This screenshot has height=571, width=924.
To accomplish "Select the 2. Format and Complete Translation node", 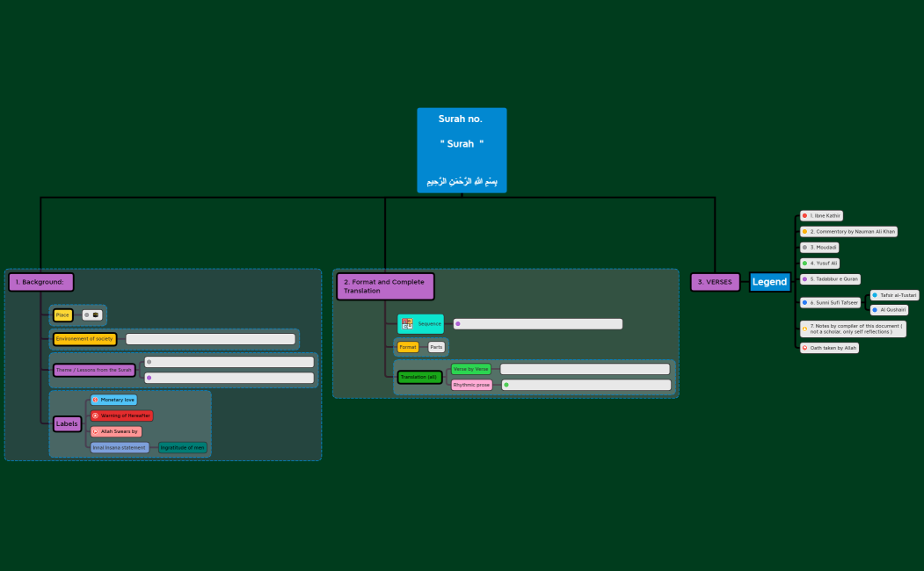I will pyautogui.click(x=385, y=285).
